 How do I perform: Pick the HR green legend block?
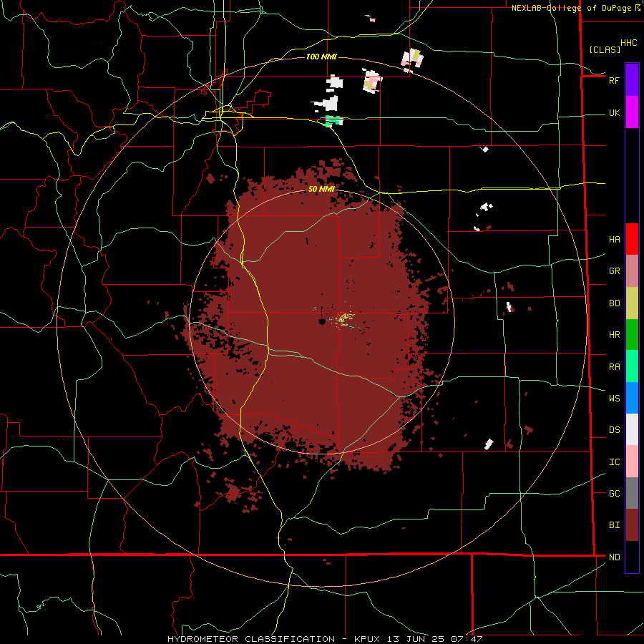click(632, 334)
